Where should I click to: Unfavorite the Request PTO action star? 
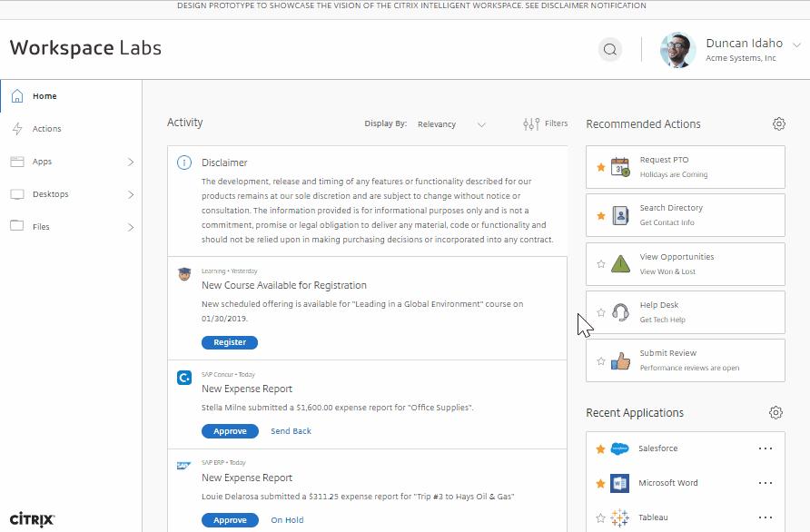(x=600, y=166)
